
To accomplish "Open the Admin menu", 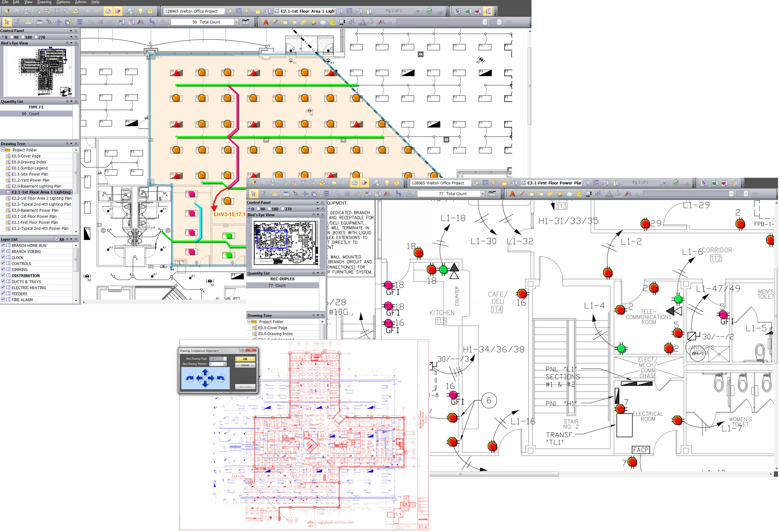I will click(80, 2).
